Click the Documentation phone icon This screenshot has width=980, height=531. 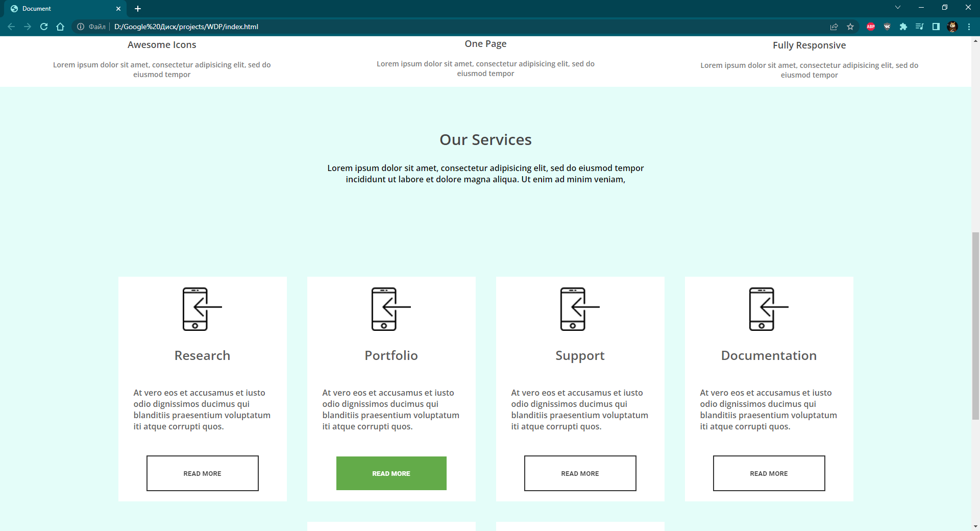(769, 309)
